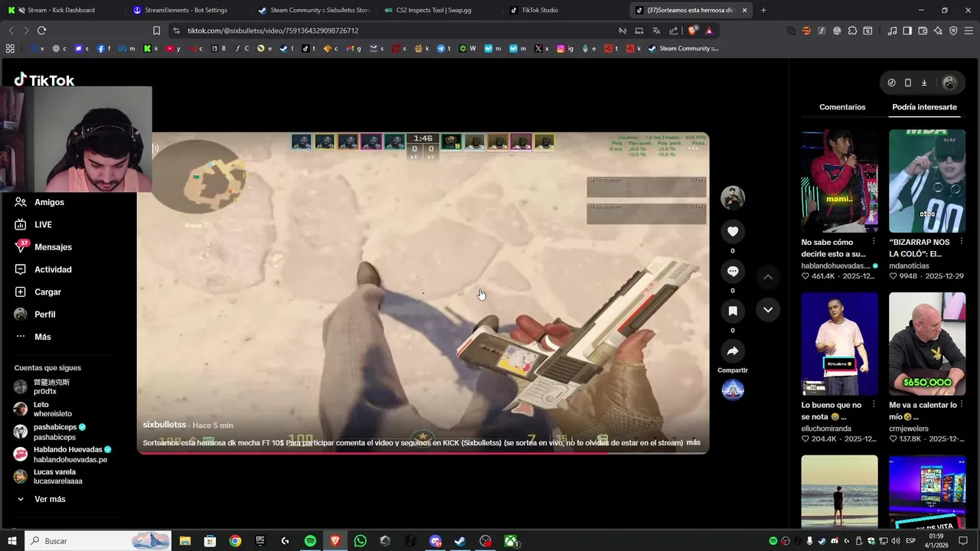This screenshot has width=980, height=551.
Task: Open options for 'Me va a calentar' video
Action: pyautogui.click(x=961, y=405)
